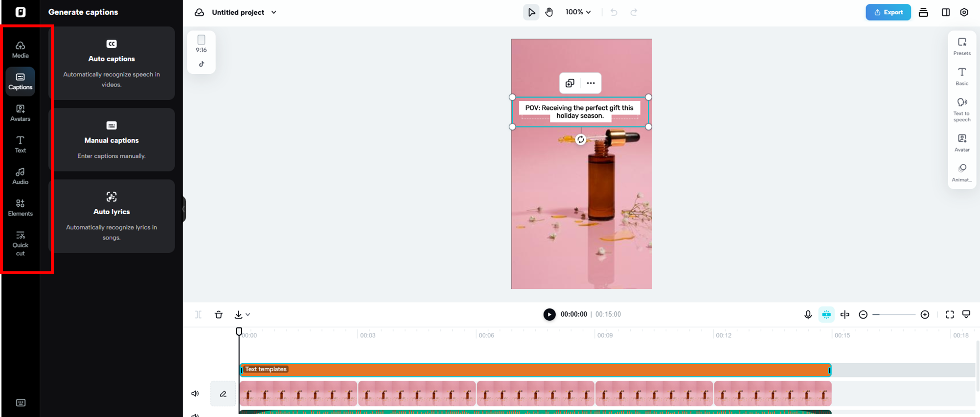Open the Avatars panel
980x417 pixels.
[20, 113]
